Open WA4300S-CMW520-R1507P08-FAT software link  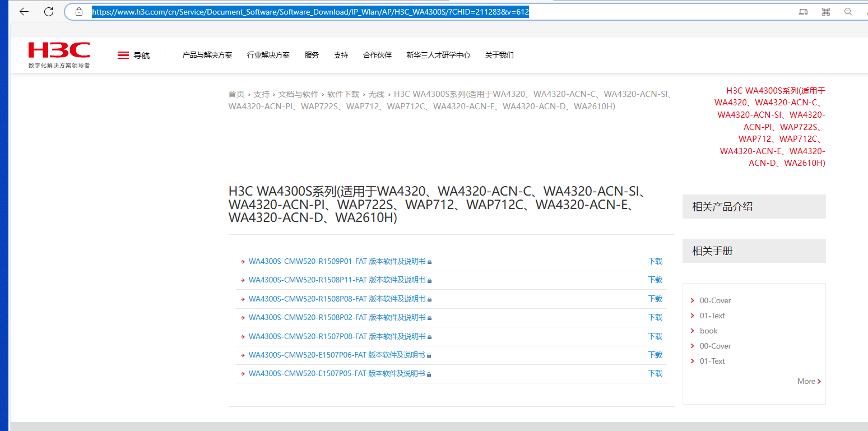[337, 336]
